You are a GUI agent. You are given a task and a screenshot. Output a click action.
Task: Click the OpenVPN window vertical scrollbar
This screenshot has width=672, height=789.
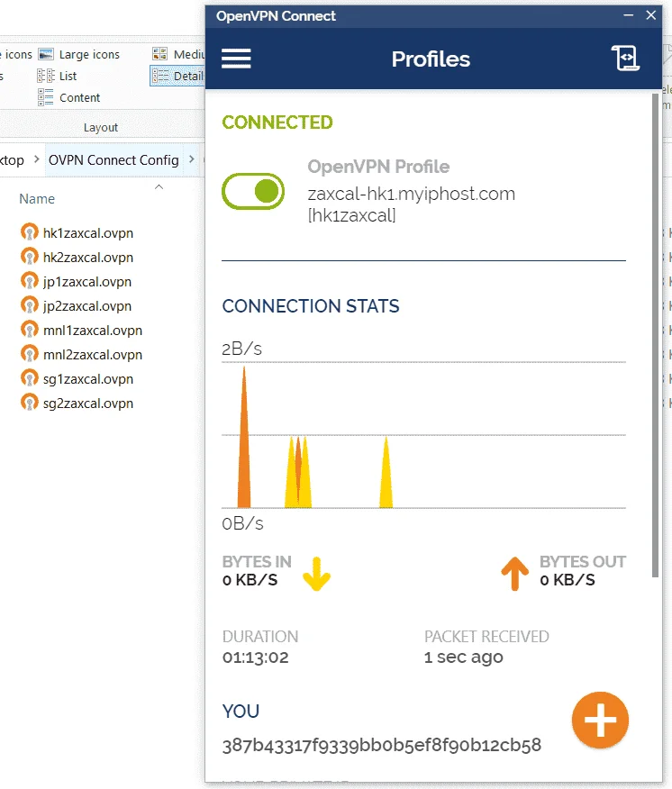pos(655,335)
